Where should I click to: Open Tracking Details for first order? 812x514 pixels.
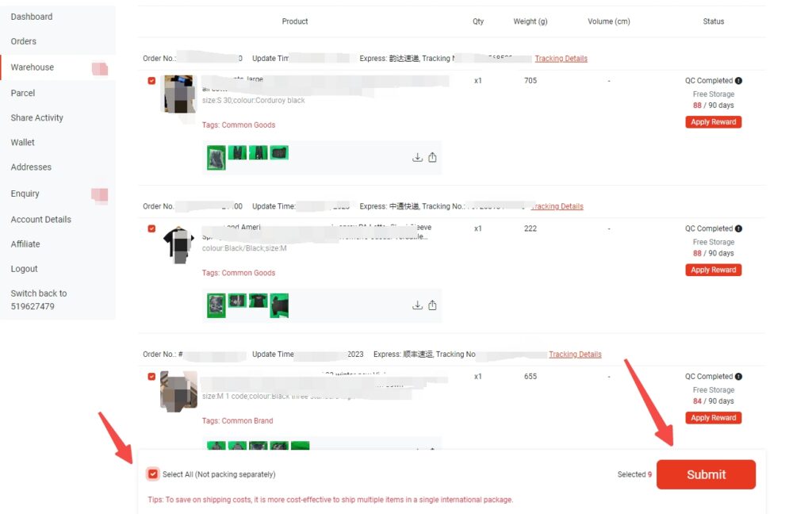(x=561, y=59)
